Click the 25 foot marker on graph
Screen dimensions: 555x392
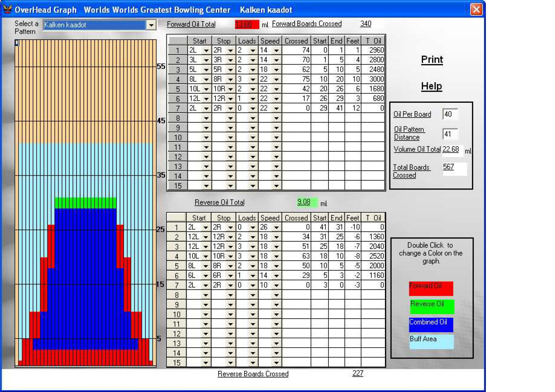coord(161,229)
